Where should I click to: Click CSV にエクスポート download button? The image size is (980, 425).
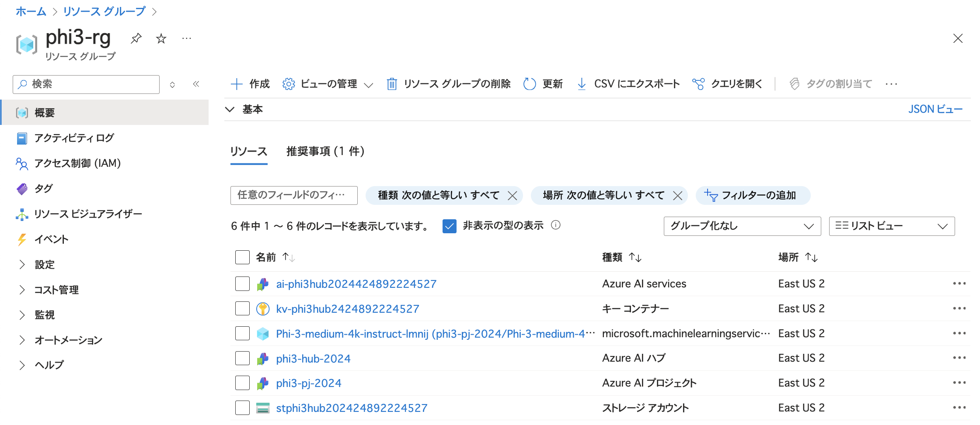click(628, 84)
